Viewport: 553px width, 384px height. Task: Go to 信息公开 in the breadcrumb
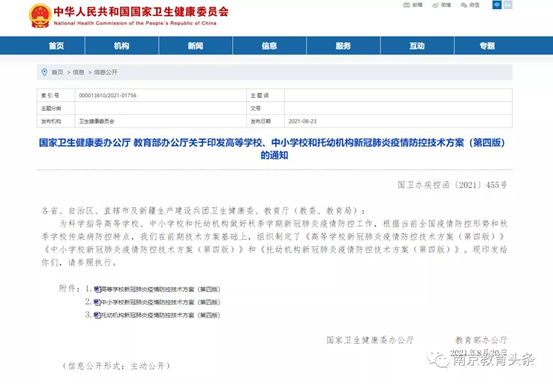105,72
